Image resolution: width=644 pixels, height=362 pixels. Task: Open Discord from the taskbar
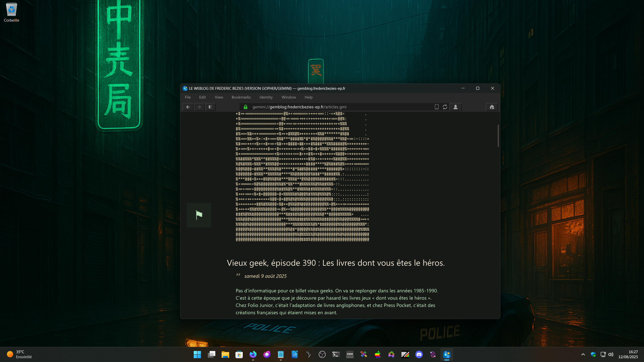[419, 354]
